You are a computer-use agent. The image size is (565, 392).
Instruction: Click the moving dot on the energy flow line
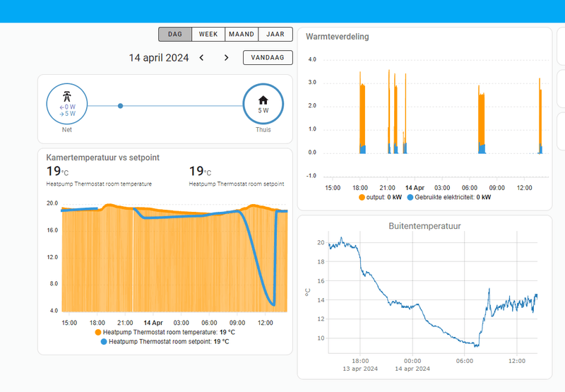coord(120,106)
